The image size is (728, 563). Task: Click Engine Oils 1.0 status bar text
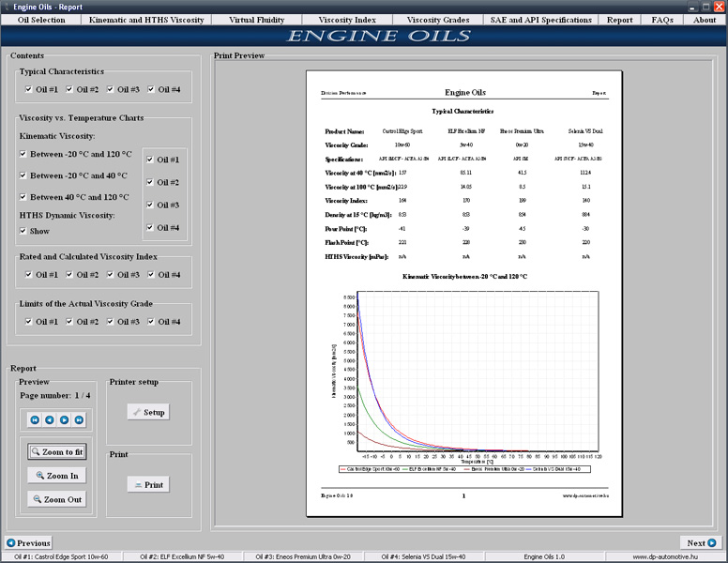[x=545, y=556]
